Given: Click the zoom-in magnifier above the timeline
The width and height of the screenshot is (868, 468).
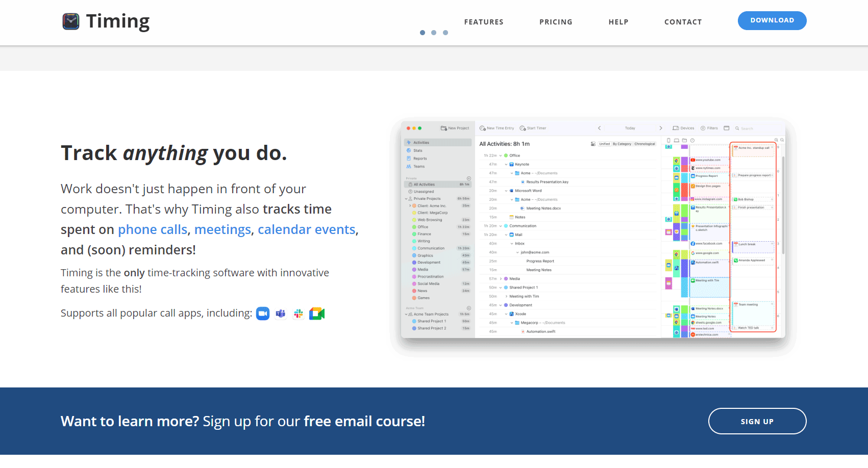Looking at the screenshot, I should point(777,140).
